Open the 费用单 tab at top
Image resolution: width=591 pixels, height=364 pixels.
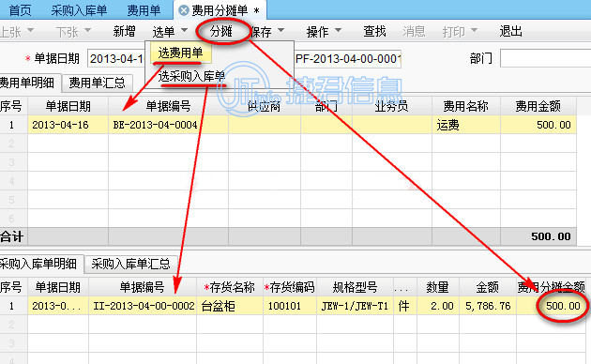coord(144,10)
